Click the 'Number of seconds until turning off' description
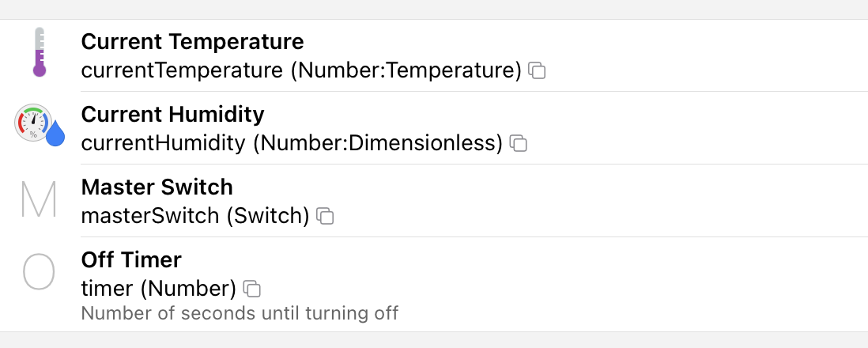Screen dimensions: 868x348 [x=240, y=312]
